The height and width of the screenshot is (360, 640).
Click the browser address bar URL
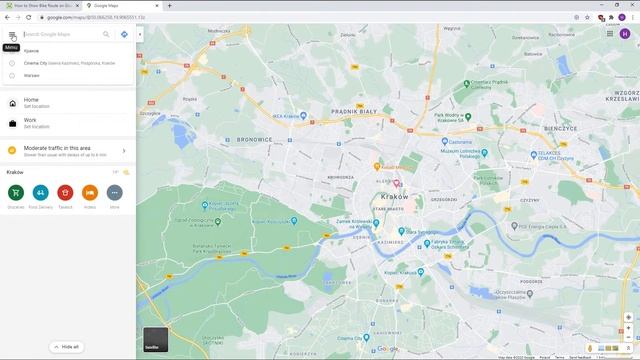click(x=96, y=18)
